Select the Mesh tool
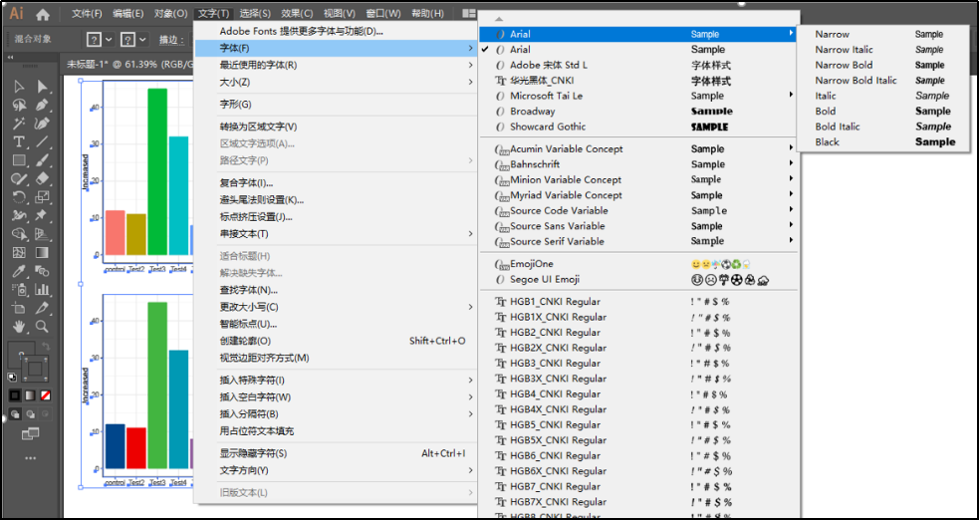 (19, 253)
